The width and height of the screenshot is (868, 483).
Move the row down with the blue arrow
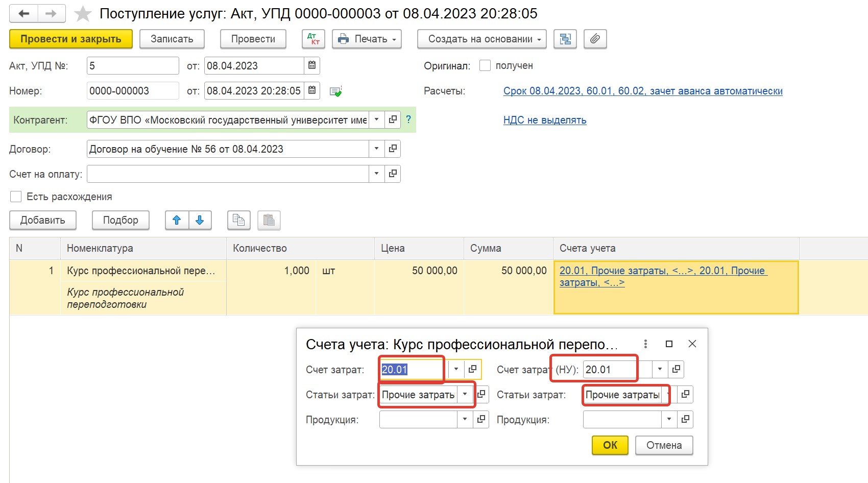[200, 220]
